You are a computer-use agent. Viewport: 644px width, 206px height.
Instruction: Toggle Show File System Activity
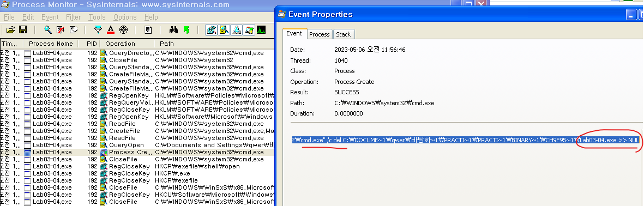pos(224,29)
